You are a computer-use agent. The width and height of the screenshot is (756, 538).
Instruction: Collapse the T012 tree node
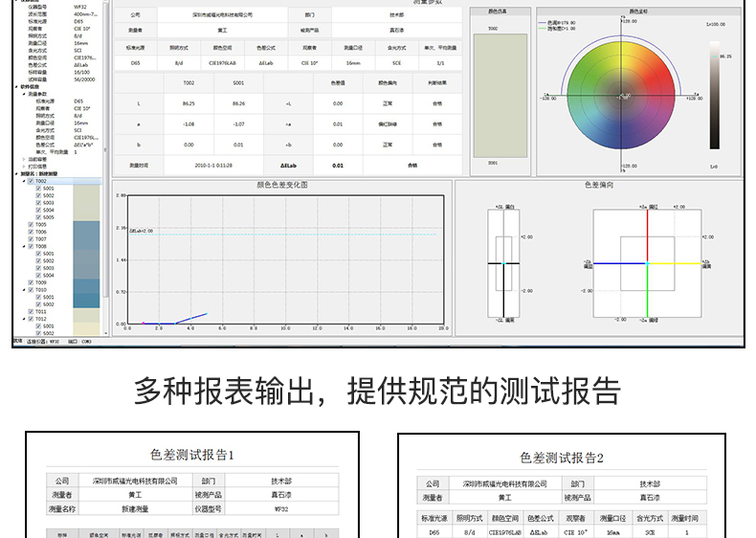[x=25, y=319]
